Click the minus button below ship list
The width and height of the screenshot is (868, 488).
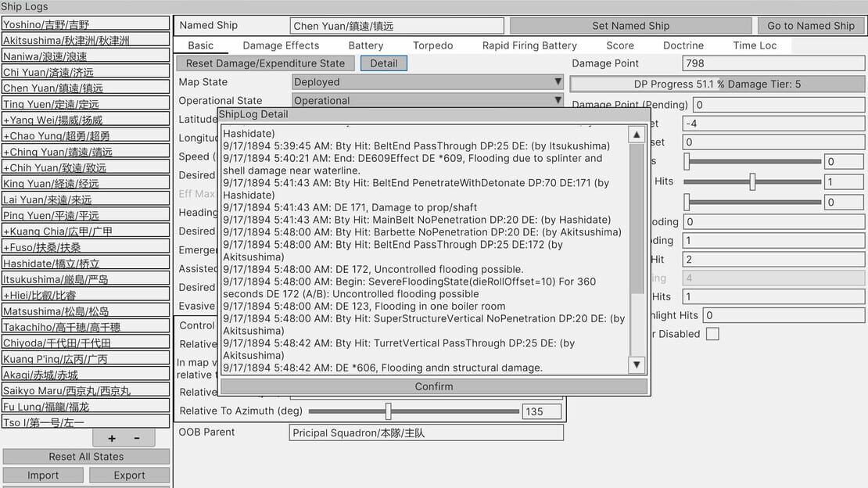[x=137, y=438]
